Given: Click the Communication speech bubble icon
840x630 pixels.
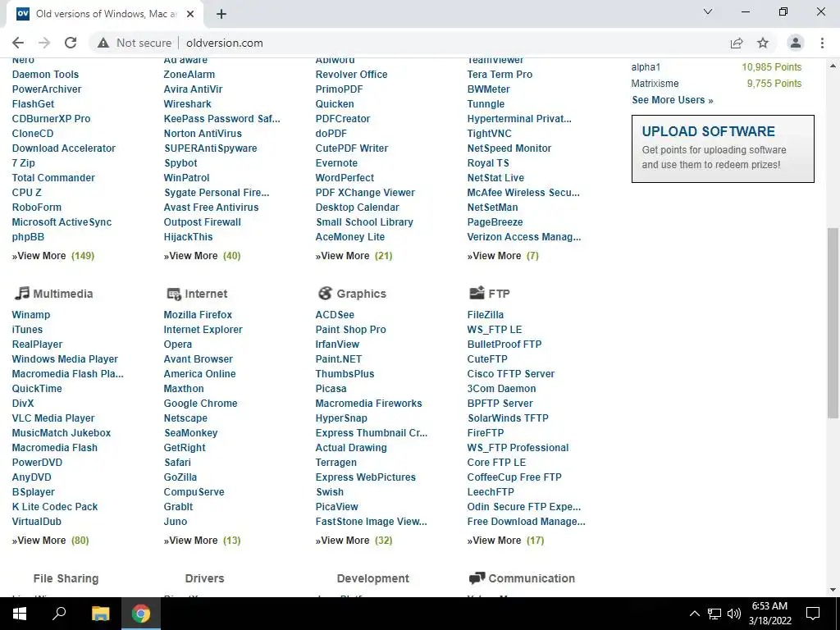Looking at the screenshot, I should [x=477, y=578].
